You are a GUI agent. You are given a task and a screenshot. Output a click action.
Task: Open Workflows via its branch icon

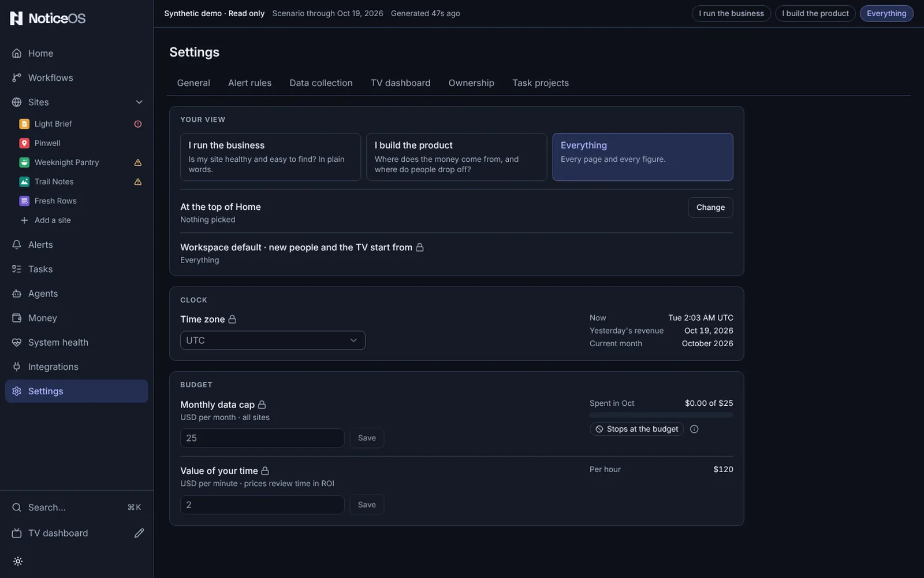(17, 77)
